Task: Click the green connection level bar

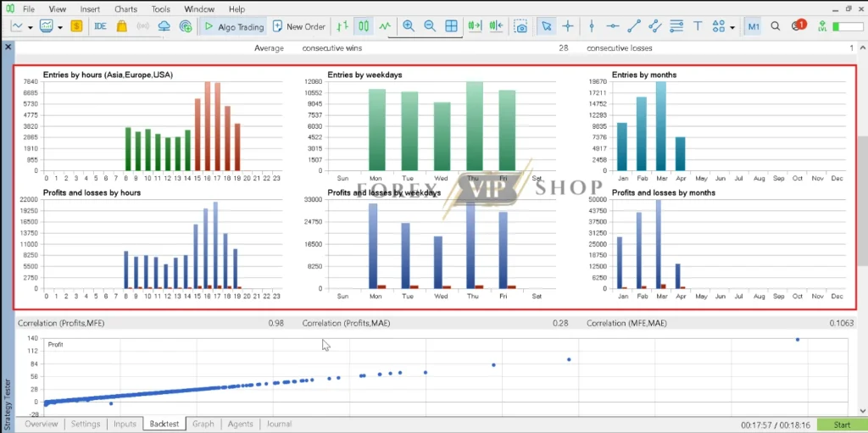Action: (847, 26)
